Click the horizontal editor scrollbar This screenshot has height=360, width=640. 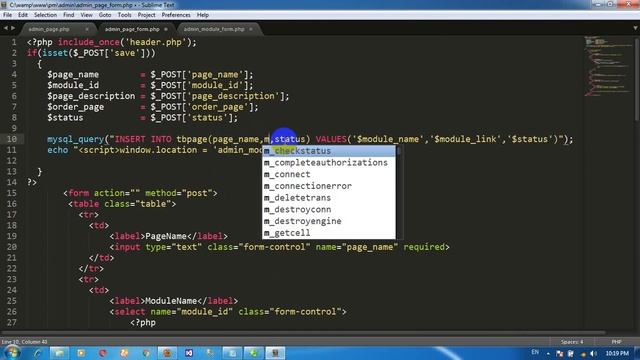304,333
